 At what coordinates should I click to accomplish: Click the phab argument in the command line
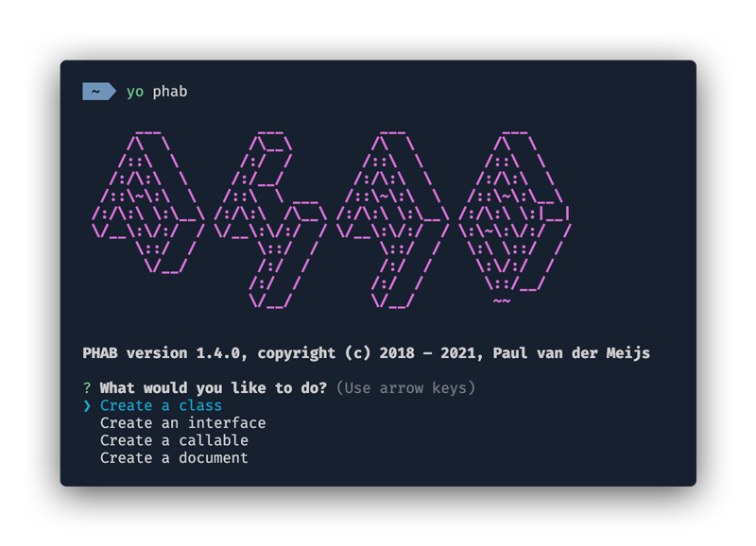click(170, 91)
